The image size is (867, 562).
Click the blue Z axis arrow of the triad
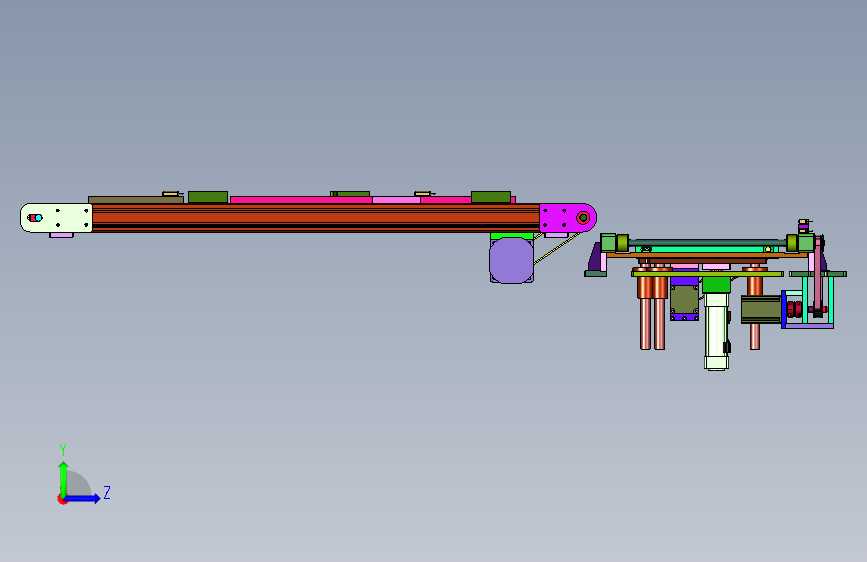(x=83, y=498)
